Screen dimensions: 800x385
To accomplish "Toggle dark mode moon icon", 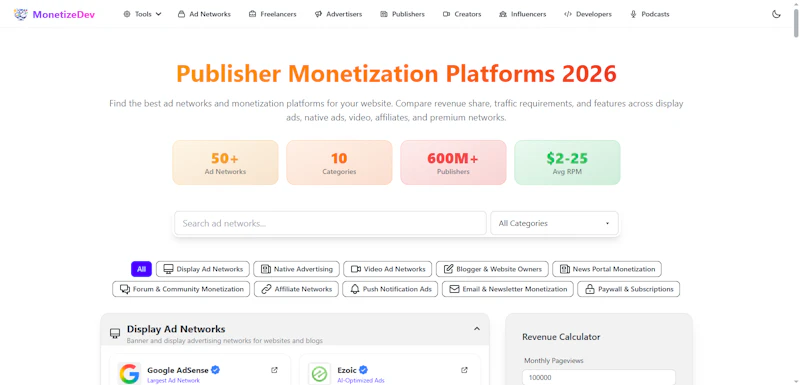I will coord(776,14).
